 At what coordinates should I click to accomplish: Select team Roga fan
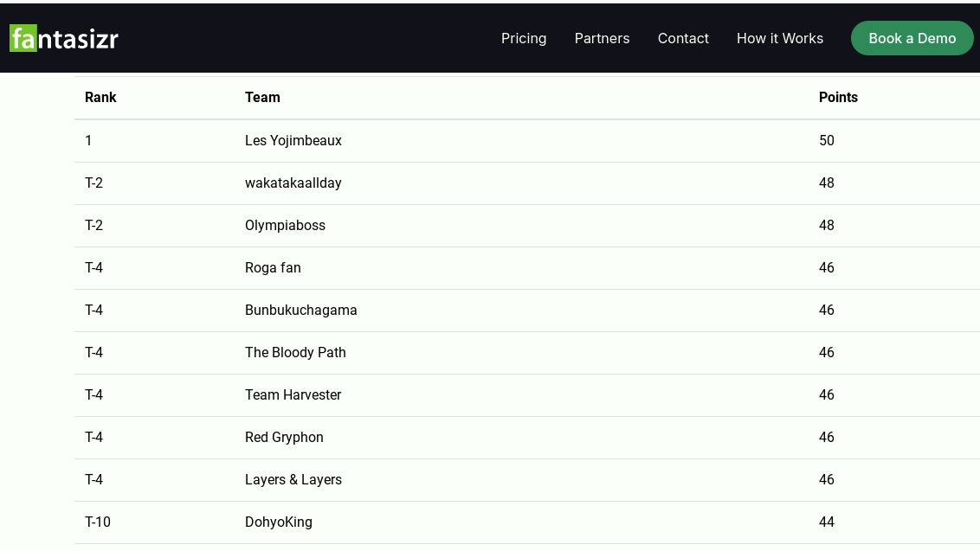[x=273, y=268]
